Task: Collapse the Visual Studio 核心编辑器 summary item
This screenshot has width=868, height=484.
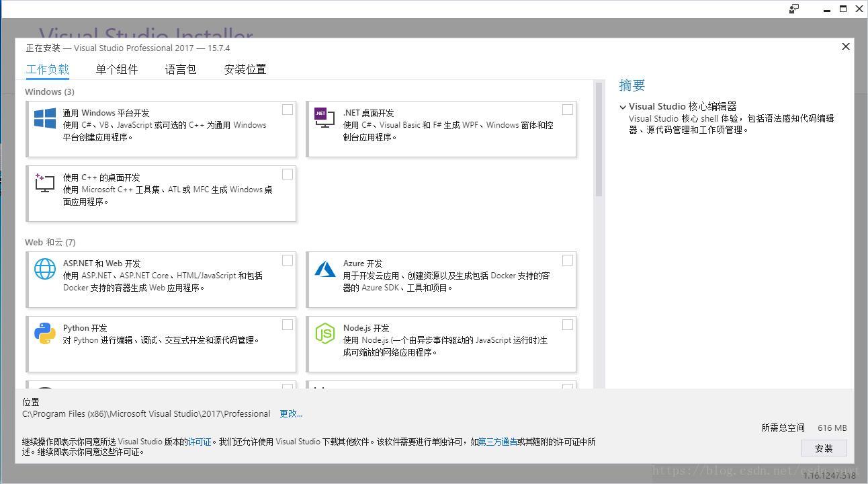Action: click(623, 107)
